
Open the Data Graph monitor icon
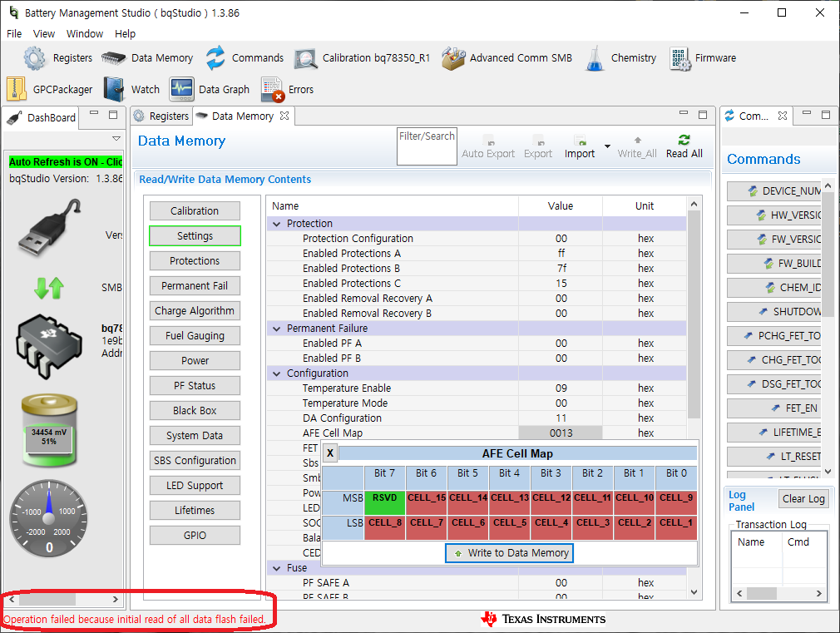click(x=181, y=89)
